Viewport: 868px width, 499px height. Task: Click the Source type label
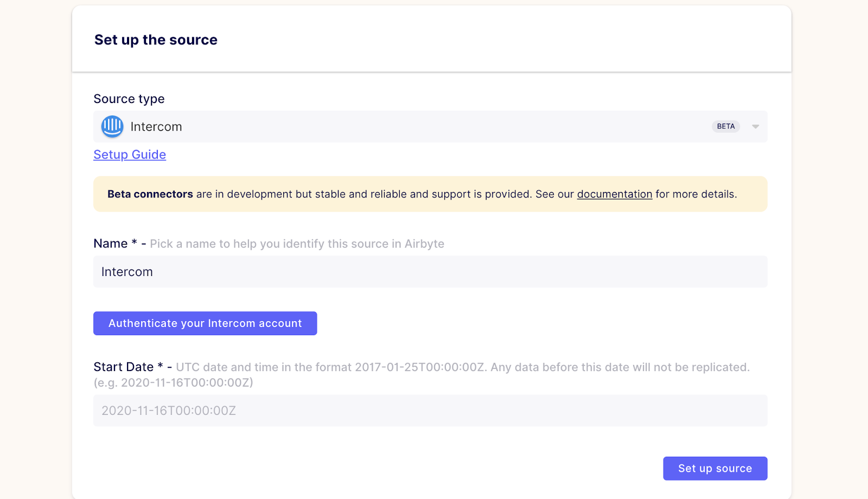coord(129,99)
